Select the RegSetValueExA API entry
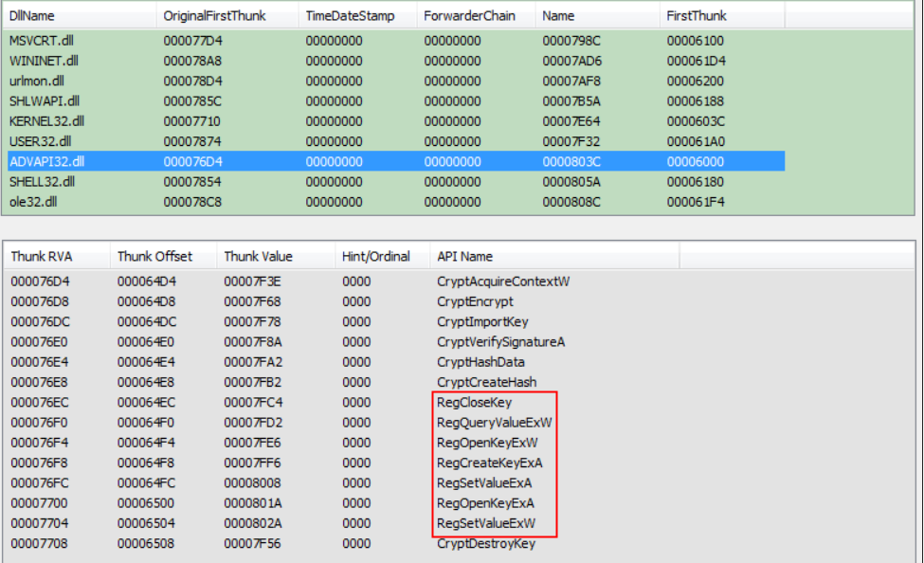Viewport: 924px width, 563px height. point(484,482)
